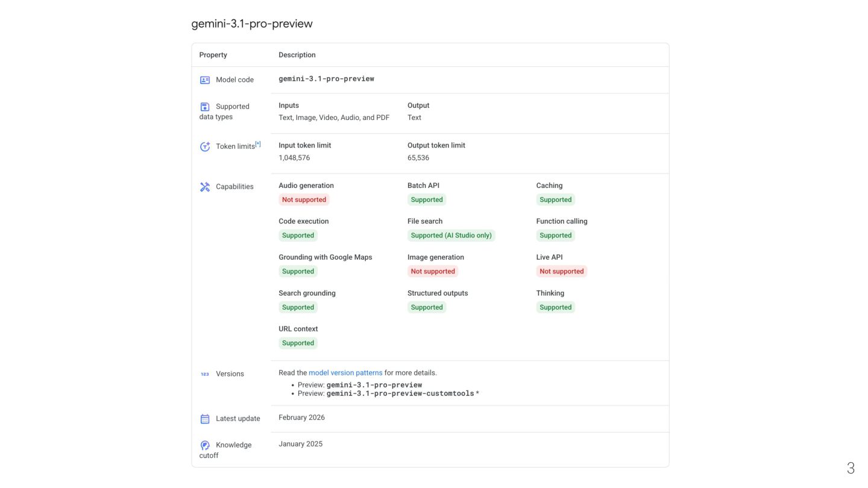Click the Live API Not supported badge
The width and height of the screenshot is (868, 488).
pyautogui.click(x=561, y=272)
